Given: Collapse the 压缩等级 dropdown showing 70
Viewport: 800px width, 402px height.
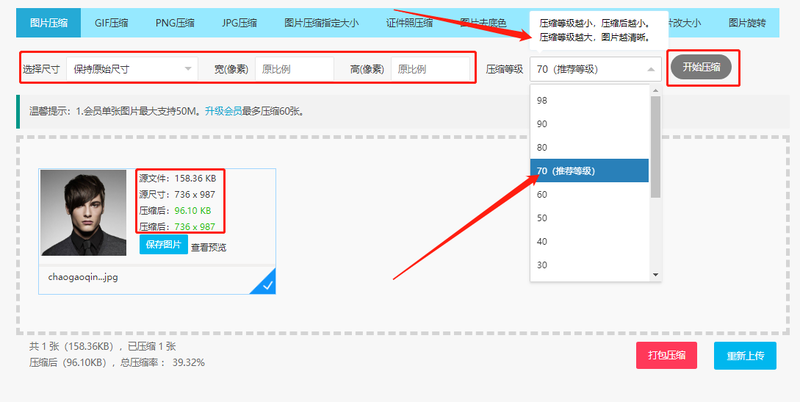Looking at the screenshot, I should (595, 69).
